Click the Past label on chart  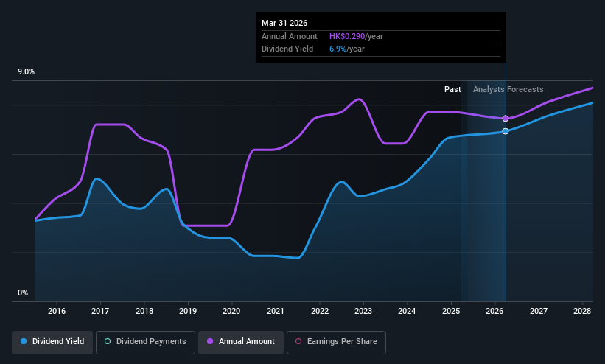(452, 89)
